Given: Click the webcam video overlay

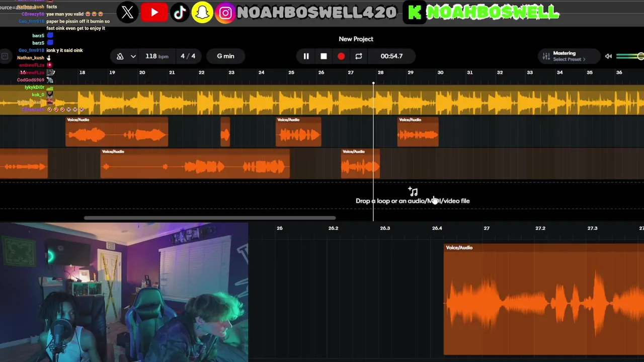Looking at the screenshot, I should [x=124, y=292].
